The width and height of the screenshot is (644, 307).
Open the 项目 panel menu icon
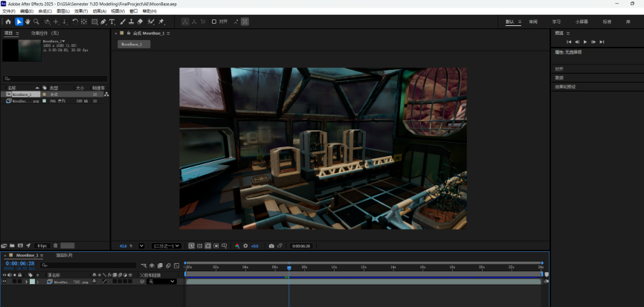coord(17,33)
